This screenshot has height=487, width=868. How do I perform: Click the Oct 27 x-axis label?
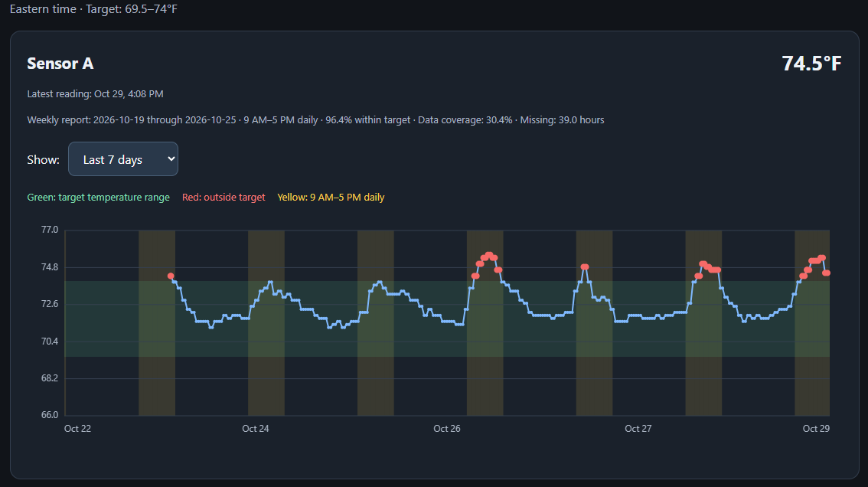click(638, 428)
